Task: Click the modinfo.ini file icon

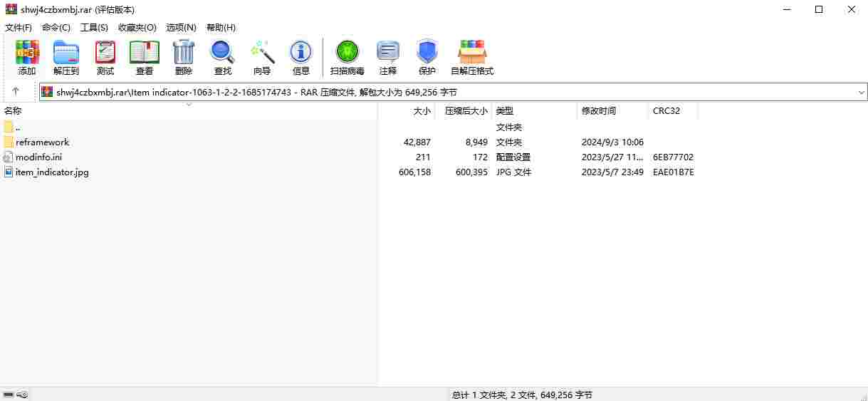Action: click(x=9, y=157)
